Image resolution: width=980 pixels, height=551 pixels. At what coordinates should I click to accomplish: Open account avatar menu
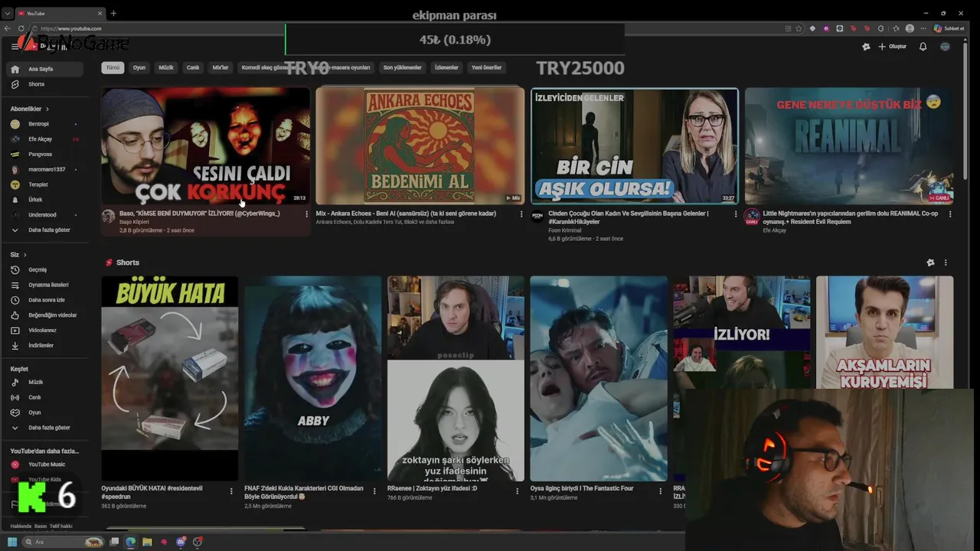(945, 47)
